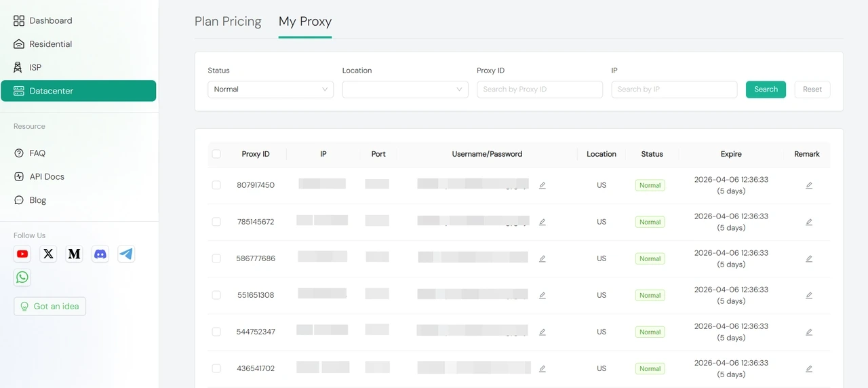Click the US location of proxy 544752347
The height and width of the screenshot is (388, 868).
pyautogui.click(x=601, y=332)
